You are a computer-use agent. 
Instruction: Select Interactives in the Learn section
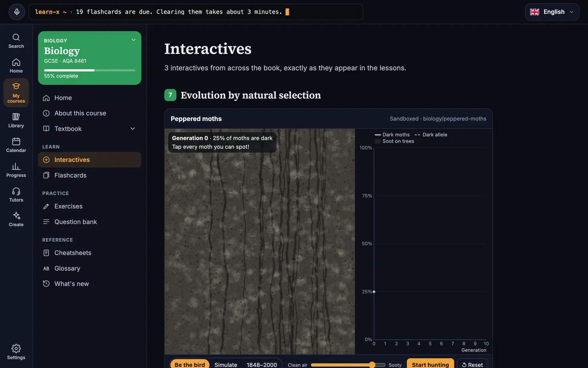(90, 160)
